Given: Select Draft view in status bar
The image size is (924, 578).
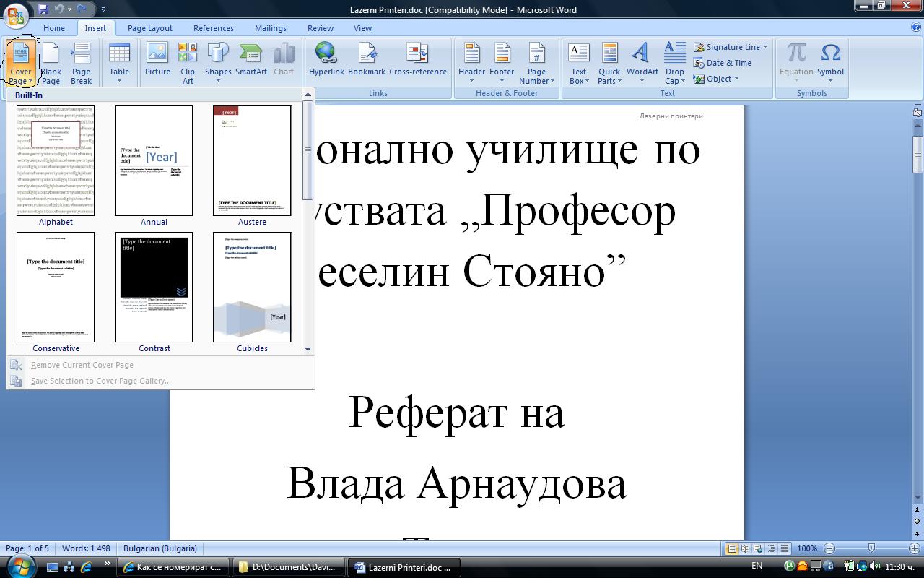Looking at the screenshot, I should tap(785, 548).
